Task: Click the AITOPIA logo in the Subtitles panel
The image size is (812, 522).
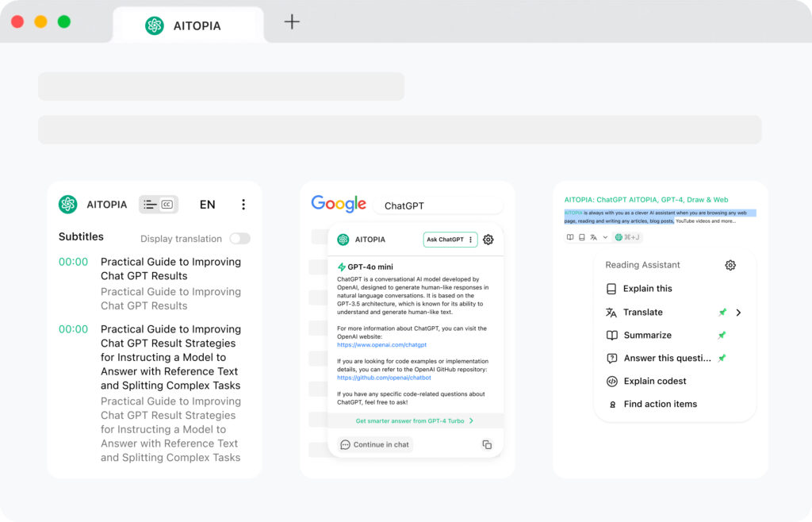Action: coord(68,205)
